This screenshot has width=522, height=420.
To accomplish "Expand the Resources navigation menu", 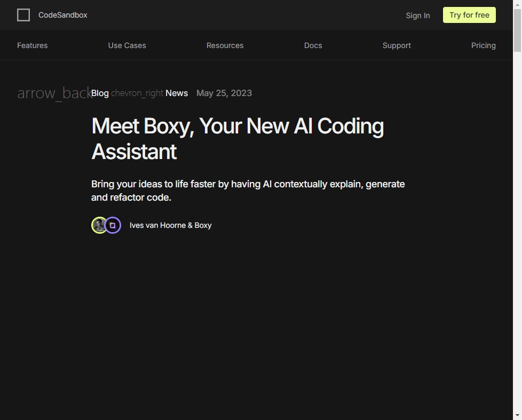I will click(x=225, y=45).
